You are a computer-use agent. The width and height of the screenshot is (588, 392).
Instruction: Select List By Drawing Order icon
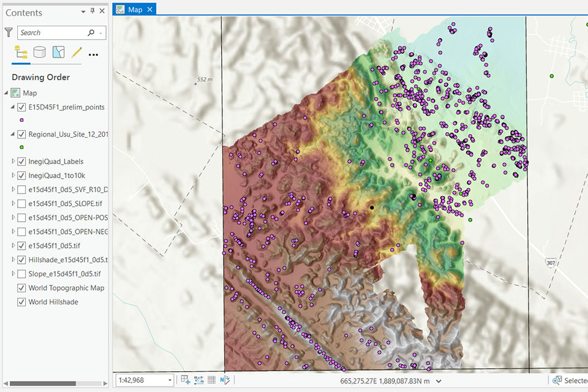[21, 53]
